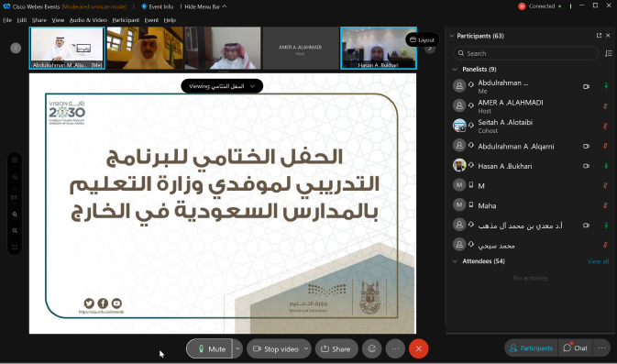Open the Help menu

click(170, 20)
